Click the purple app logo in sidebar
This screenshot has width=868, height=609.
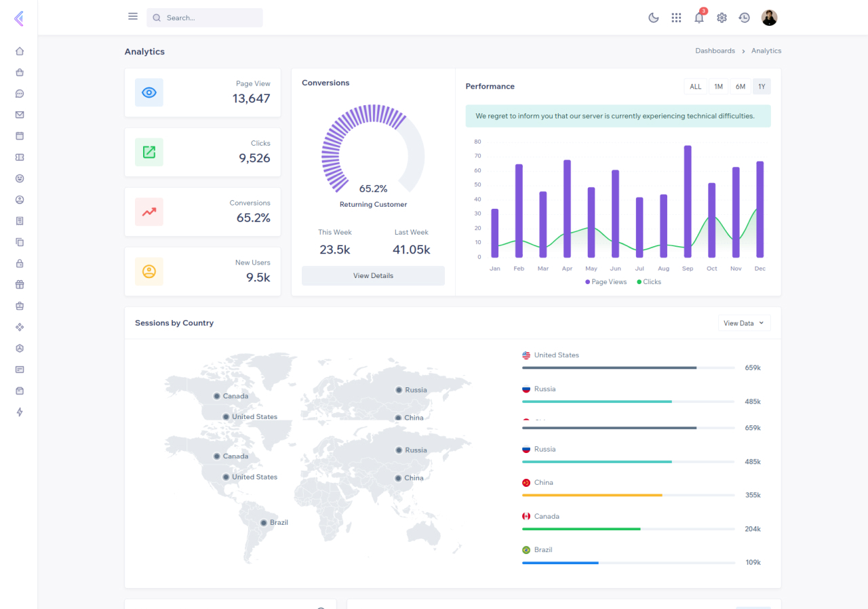(x=19, y=19)
